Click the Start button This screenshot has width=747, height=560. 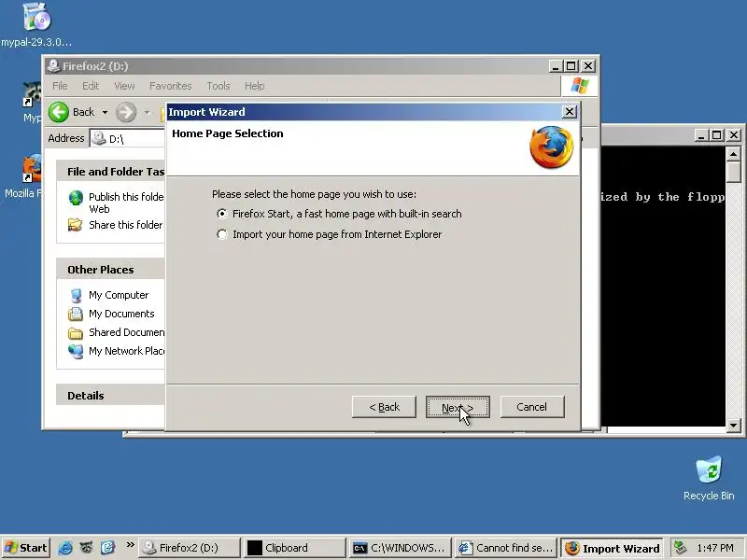(26, 548)
